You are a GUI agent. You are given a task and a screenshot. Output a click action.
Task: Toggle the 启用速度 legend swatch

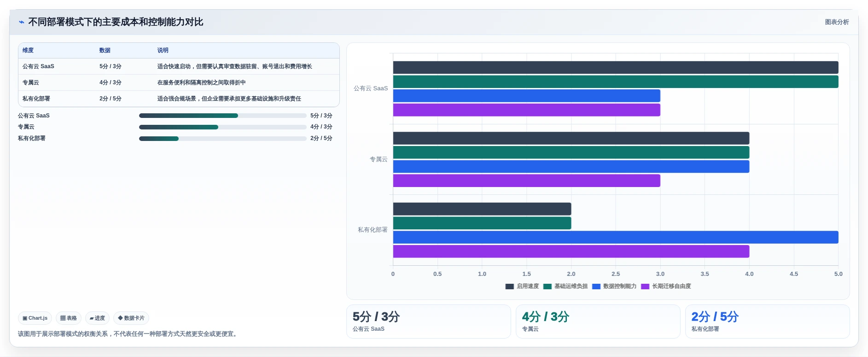point(509,287)
